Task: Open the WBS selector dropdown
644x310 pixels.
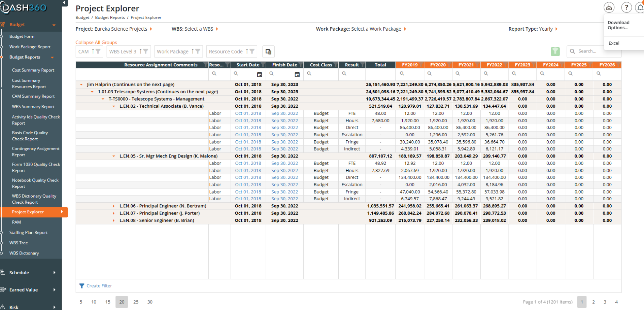Action: pos(195,29)
